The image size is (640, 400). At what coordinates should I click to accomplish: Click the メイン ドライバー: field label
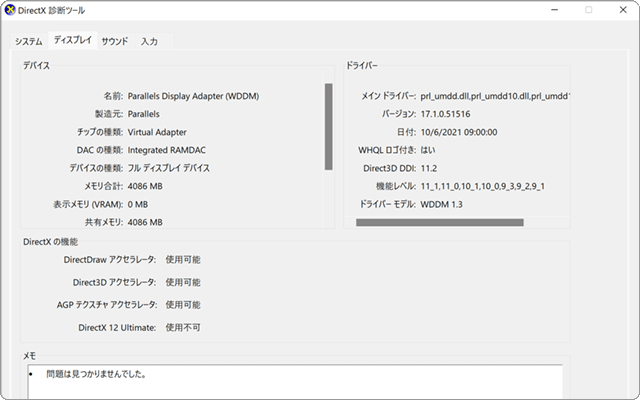[388, 96]
